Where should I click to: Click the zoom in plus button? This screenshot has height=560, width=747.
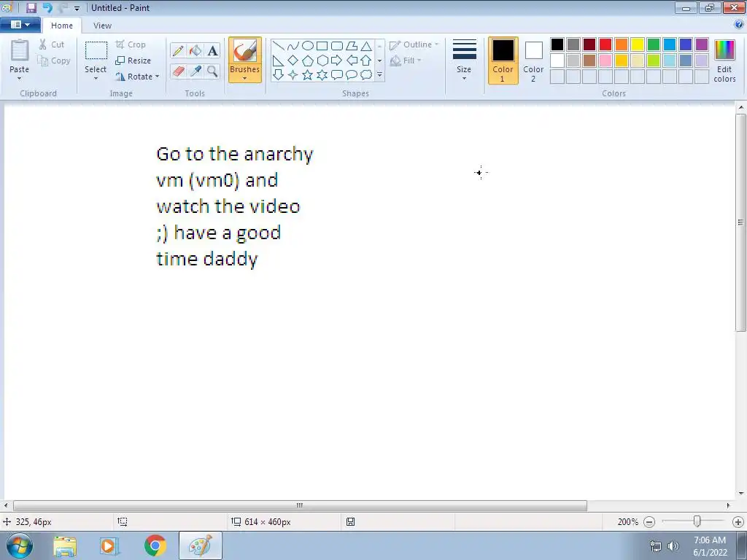coord(738,522)
